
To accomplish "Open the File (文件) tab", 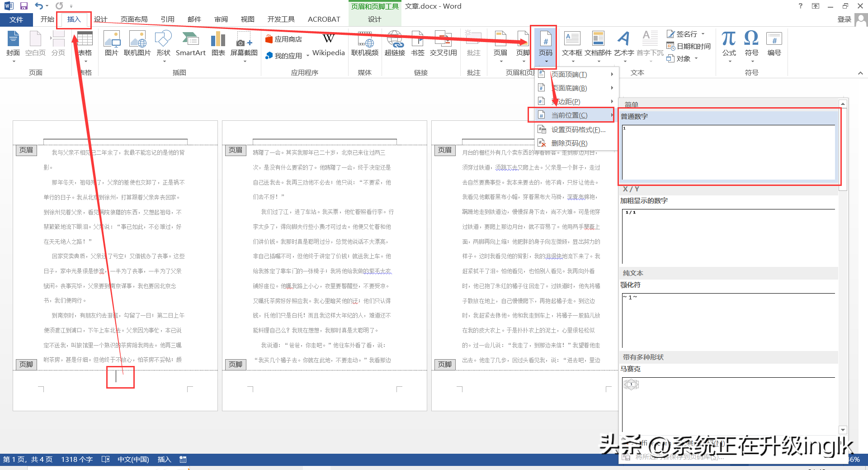I will click(16, 19).
